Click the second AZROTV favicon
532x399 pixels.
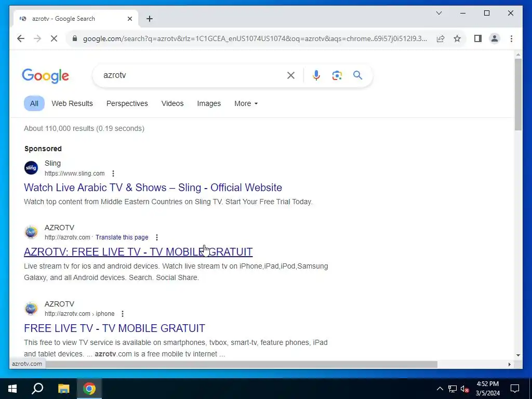[31, 309]
